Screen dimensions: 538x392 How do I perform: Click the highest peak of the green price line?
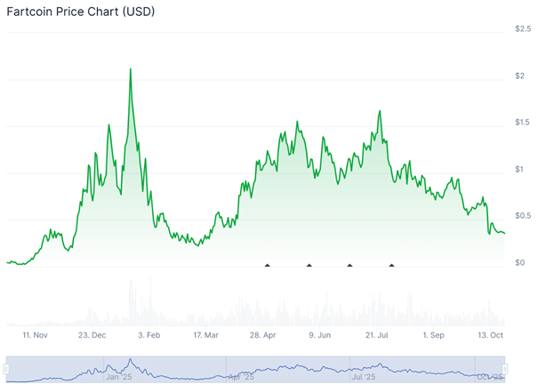[131, 68]
